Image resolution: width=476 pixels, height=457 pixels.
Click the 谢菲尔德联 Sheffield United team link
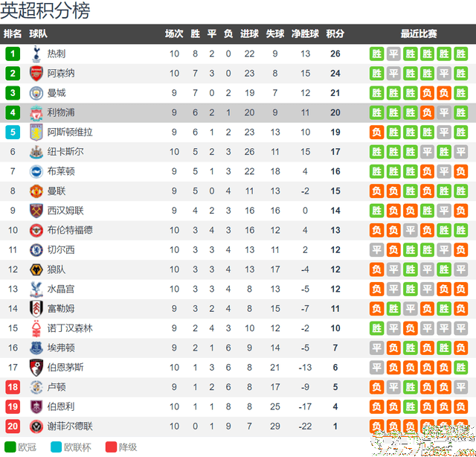70,426
